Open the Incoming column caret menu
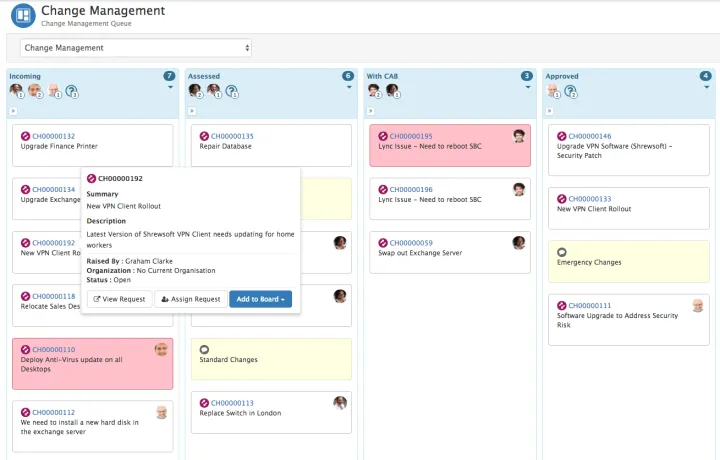 coord(171,88)
